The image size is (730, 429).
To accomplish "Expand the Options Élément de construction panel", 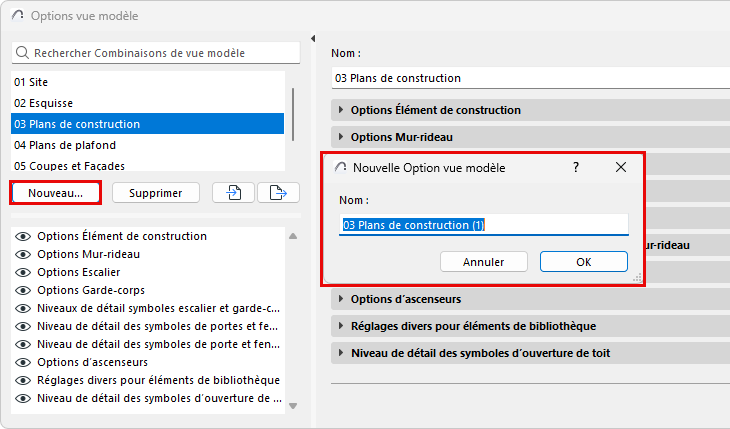I will 341,110.
